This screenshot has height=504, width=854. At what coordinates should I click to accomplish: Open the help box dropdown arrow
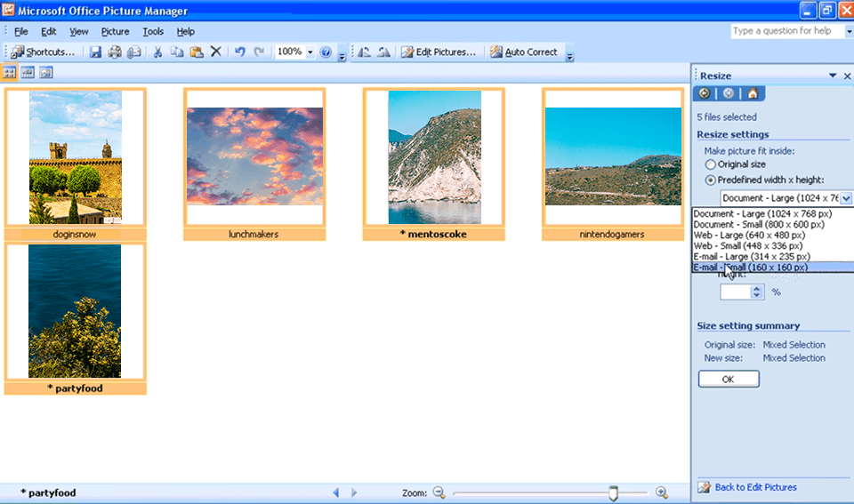[x=849, y=32]
